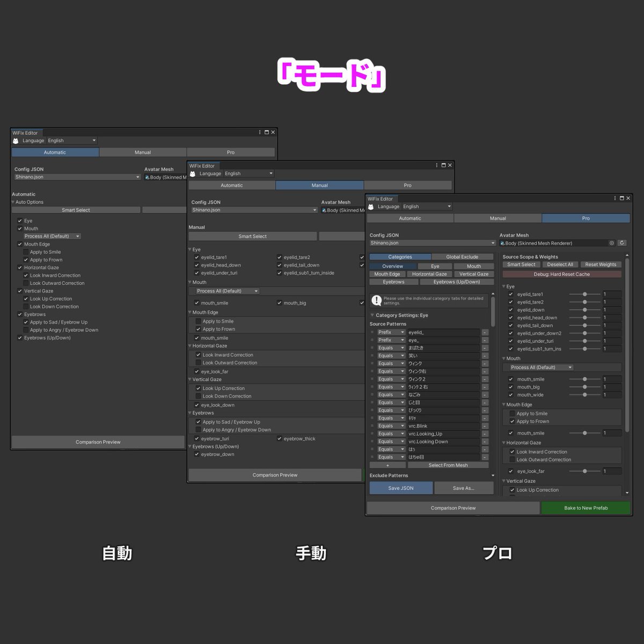Remove the vrc.Looking_Up pattern with minus button
Screen dimensions: 644x644
[485, 434]
